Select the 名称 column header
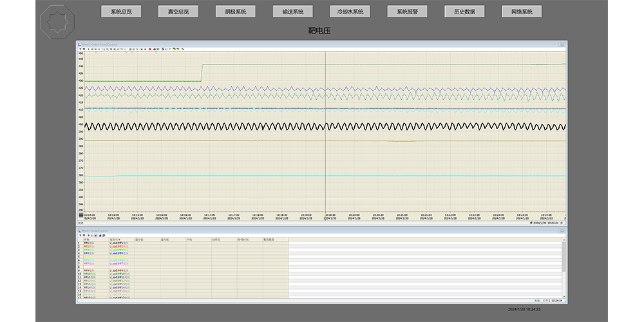 click(96, 240)
